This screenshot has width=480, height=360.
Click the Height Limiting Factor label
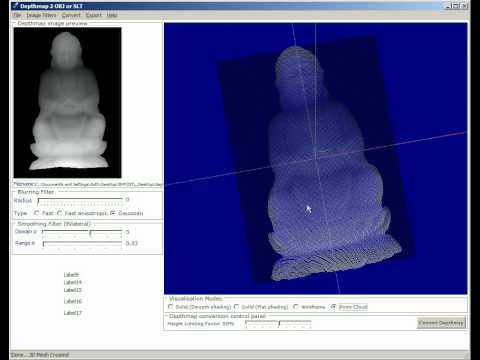tap(201, 324)
